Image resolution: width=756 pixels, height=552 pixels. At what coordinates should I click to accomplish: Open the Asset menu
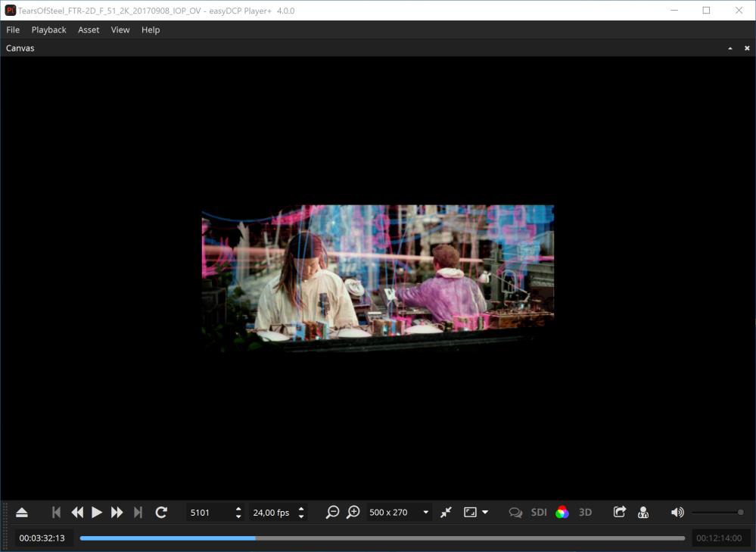(89, 30)
